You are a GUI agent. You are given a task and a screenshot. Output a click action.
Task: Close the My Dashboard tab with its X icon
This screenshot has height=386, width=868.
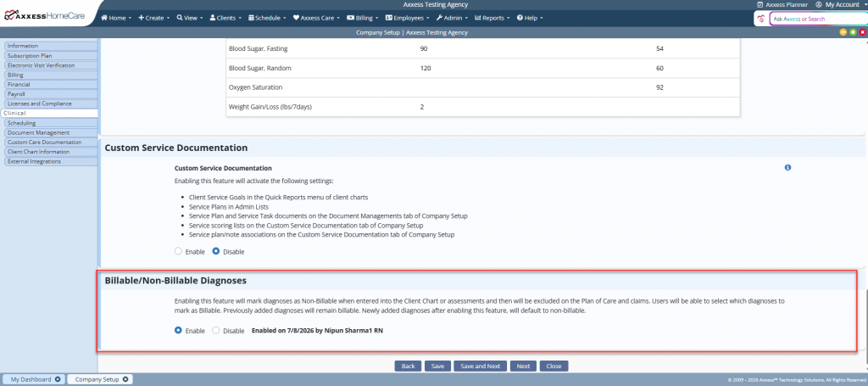58,379
